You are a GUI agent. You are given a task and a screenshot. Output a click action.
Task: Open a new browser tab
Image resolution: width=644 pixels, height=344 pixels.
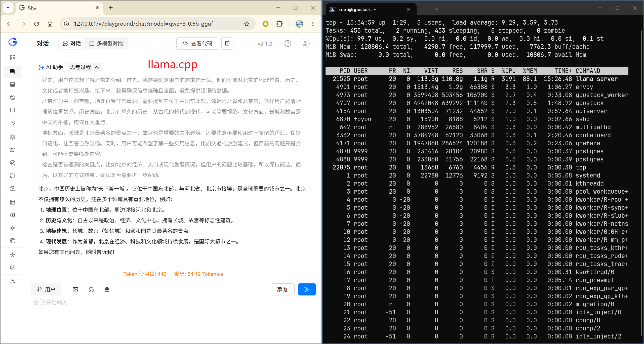pyautogui.click(x=111, y=8)
